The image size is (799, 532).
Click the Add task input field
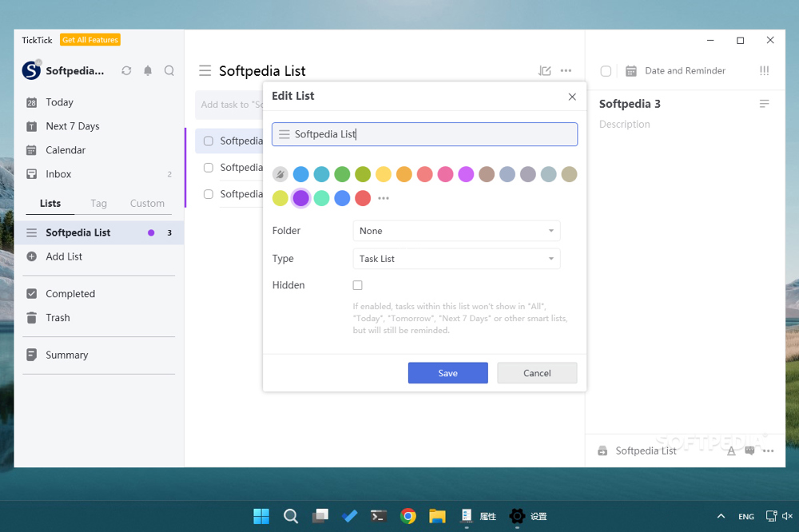[229, 105]
